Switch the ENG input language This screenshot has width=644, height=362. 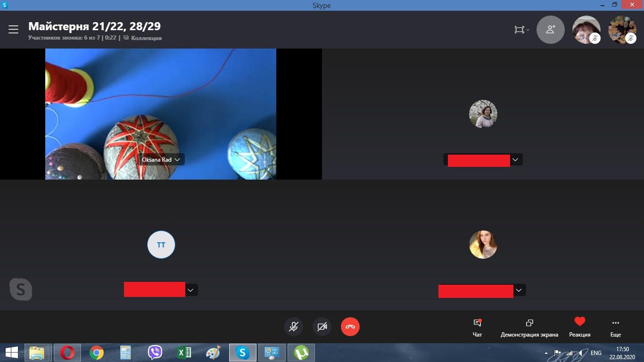pos(596,353)
